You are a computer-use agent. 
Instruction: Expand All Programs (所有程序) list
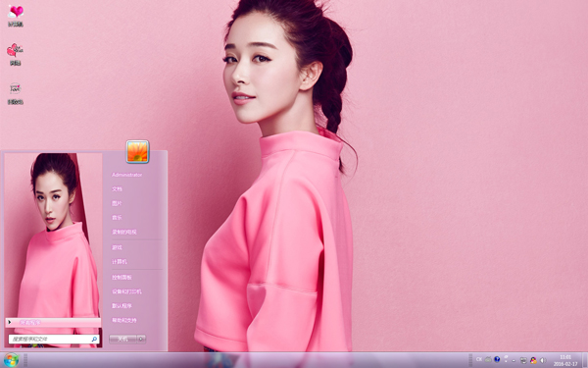[53, 322]
